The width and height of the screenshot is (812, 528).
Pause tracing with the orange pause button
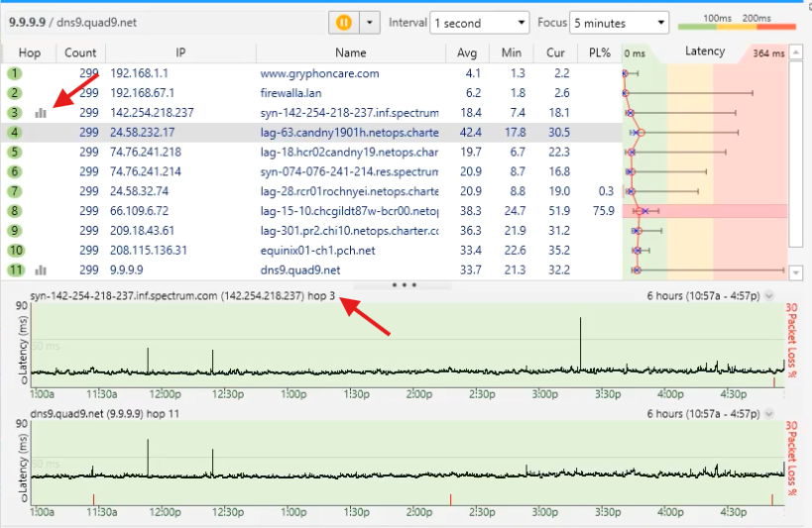(342, 23)
